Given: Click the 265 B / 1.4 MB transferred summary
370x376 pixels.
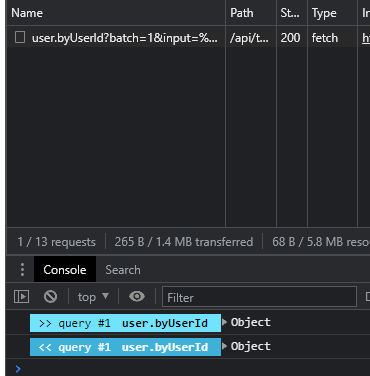Looking at the screenshot, I should point(184,242).
